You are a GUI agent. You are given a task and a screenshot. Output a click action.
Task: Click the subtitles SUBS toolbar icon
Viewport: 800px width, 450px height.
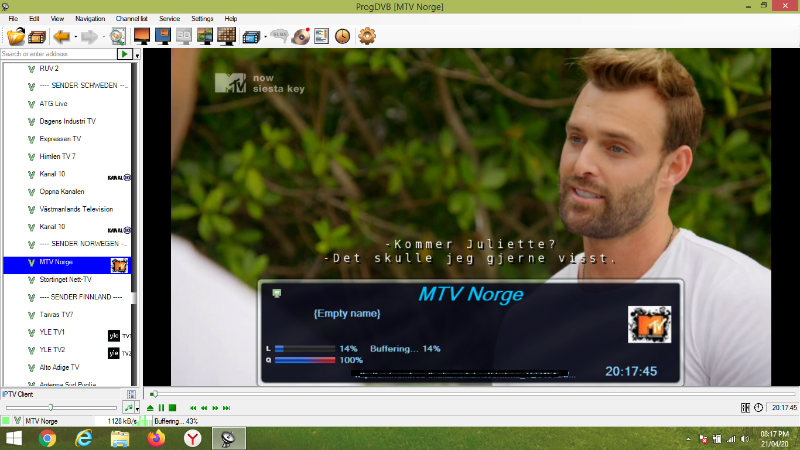point(280,37)
